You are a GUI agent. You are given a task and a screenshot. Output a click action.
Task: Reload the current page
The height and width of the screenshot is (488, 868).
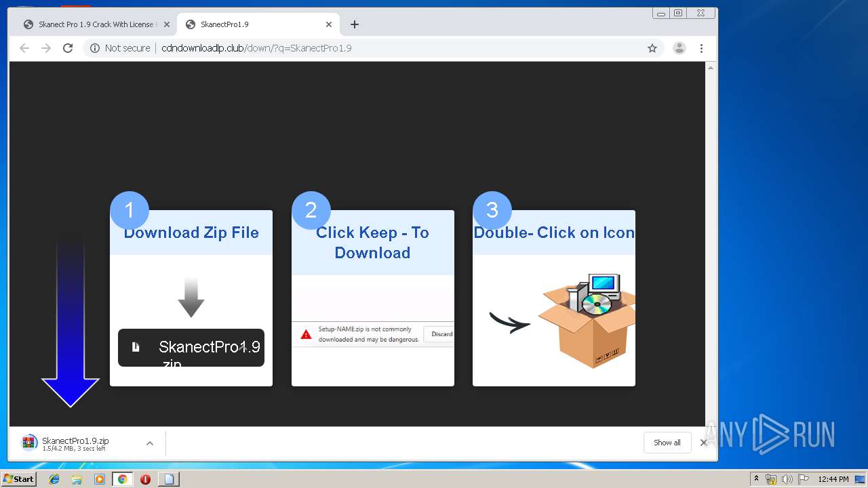click(x=68, y=48)
